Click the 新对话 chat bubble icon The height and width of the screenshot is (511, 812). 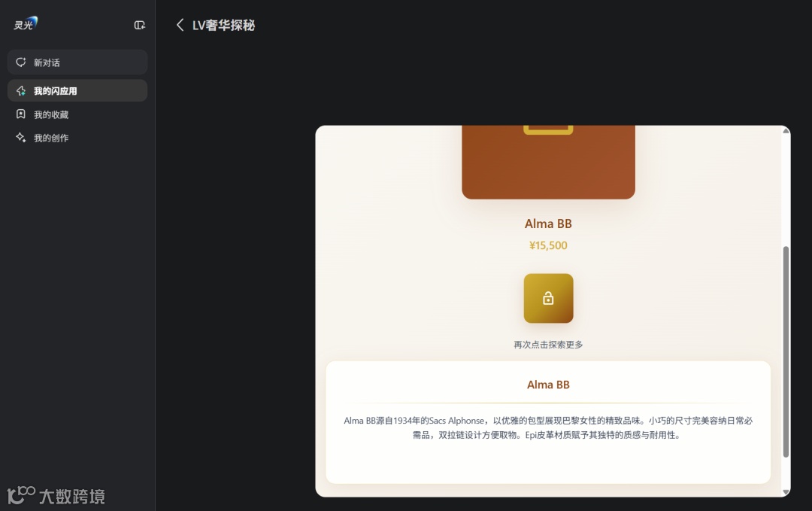[x=21, y=62]
